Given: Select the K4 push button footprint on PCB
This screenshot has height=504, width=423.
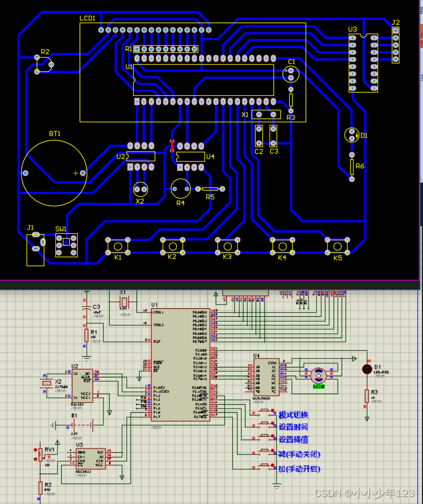Looking at the screenshot, I should tap(282, 246).
